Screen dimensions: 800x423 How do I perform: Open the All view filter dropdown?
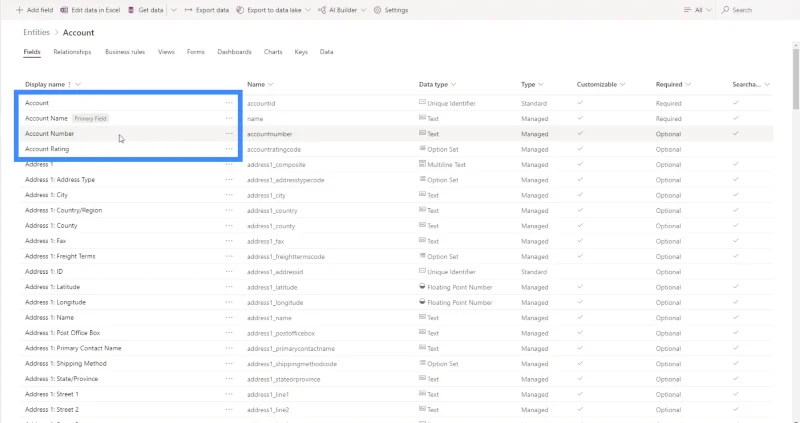click(708, 10)
